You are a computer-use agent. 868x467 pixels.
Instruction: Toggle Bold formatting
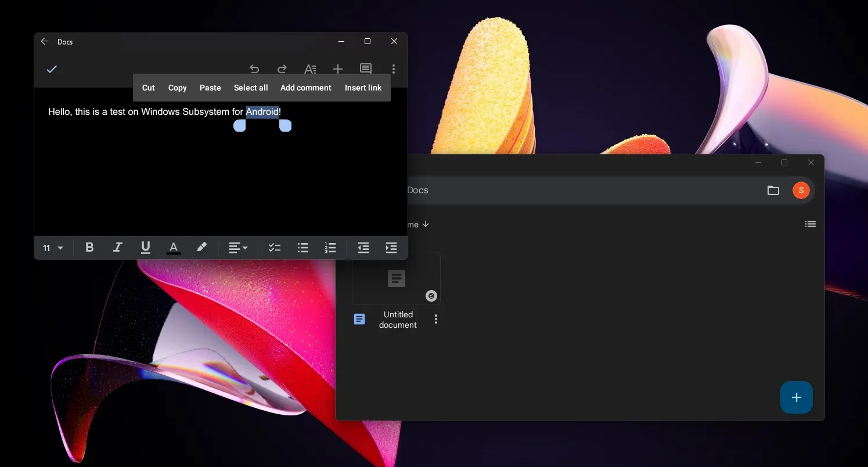[x=89, y=248]
